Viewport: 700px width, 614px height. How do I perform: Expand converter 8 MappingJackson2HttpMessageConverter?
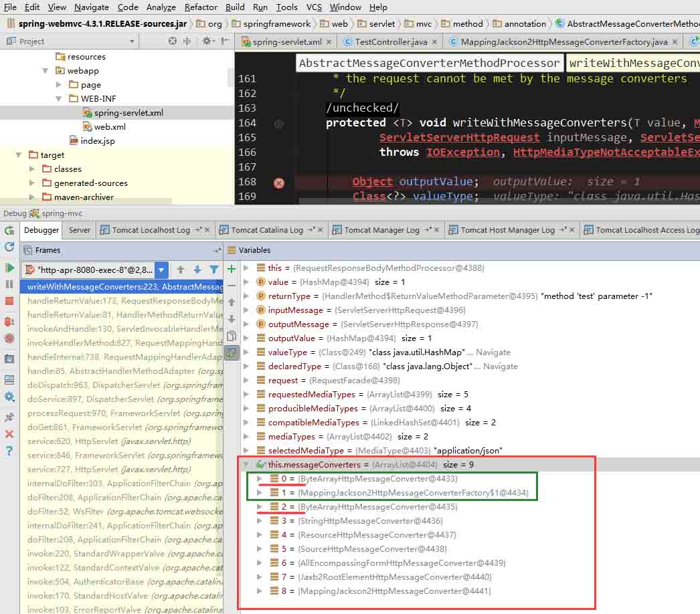pos(259,591)
